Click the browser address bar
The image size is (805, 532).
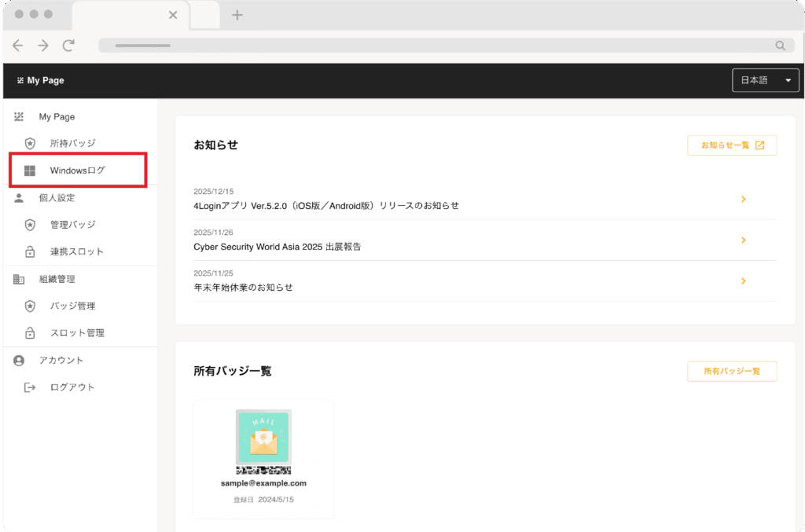440,46
